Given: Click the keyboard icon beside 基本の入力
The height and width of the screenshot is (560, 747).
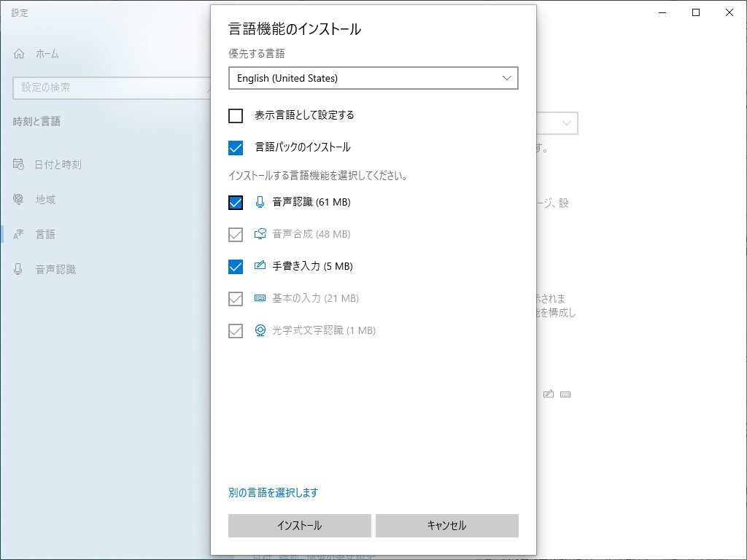Looking at the screenshot, I should pyautogui.click(x=260, y=298).
